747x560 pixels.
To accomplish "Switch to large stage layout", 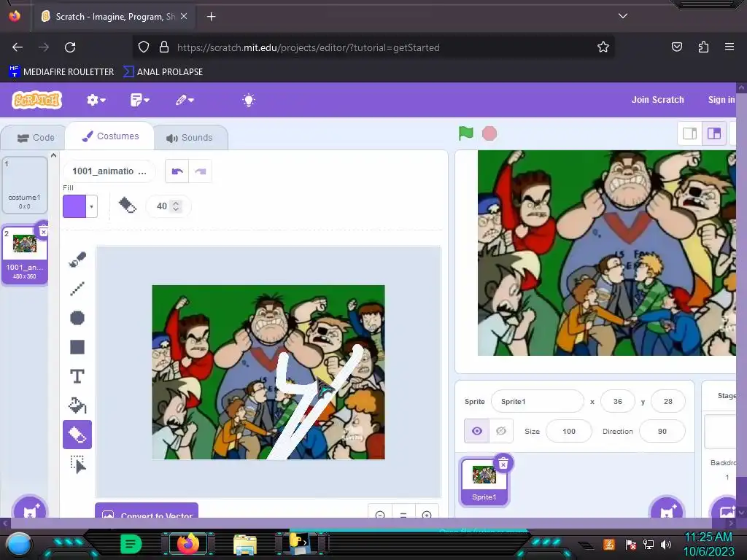I will (714, 133).
